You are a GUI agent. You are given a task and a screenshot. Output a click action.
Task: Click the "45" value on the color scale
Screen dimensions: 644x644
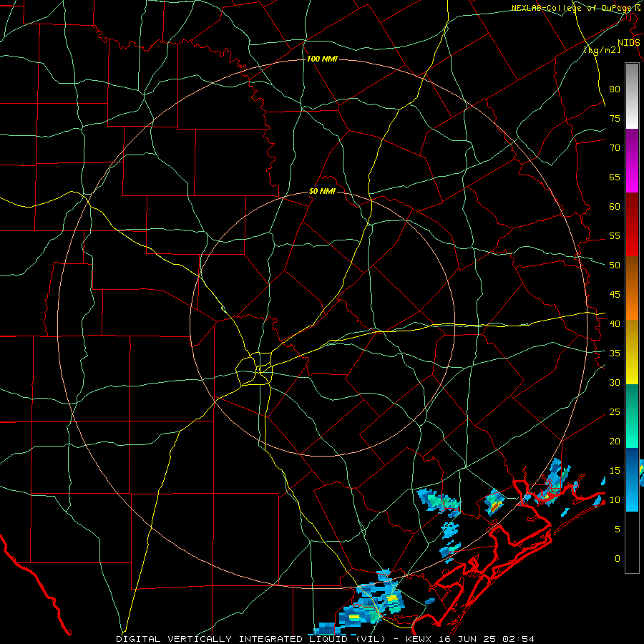tap(615, 295)
